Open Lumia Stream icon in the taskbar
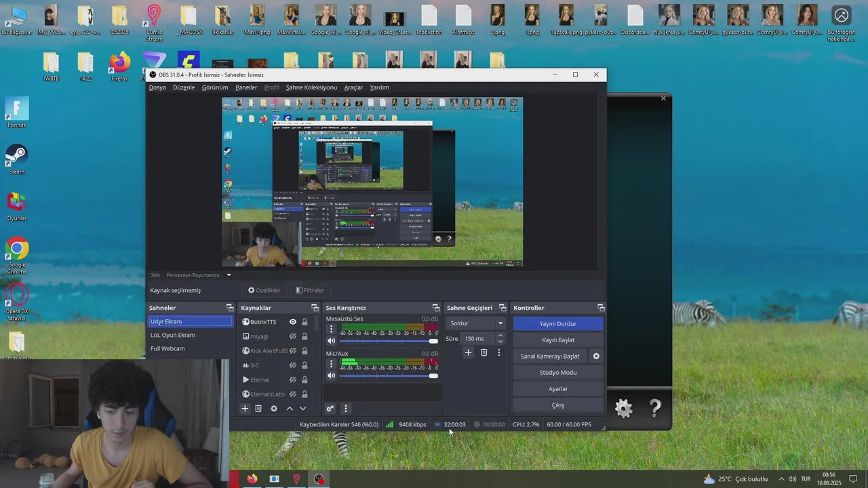Image resolution: width=868 pixels, height=488 pixels. 296,479
